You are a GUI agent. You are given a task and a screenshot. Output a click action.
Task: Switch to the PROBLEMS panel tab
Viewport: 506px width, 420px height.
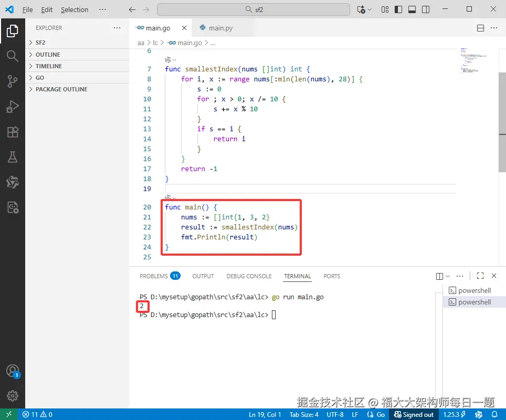pyautogui.click(x=160, y=276)
